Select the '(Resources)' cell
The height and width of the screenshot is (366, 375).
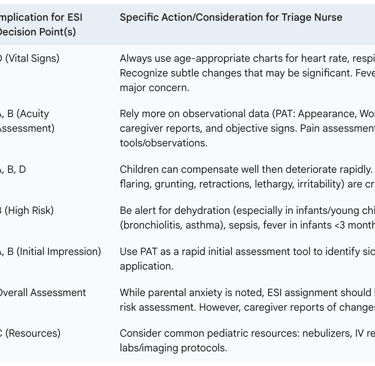[x=30, y=333]
